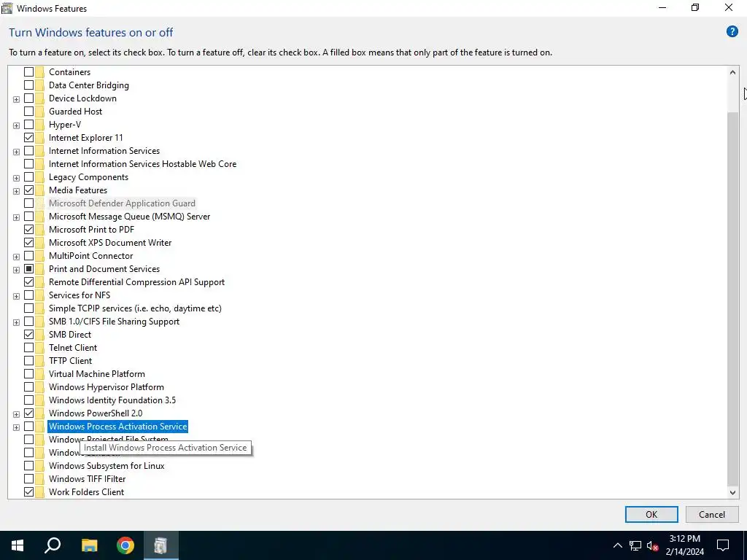Expand Windows Process Activation Service node
747x560 pixels.
click(16, 427)
